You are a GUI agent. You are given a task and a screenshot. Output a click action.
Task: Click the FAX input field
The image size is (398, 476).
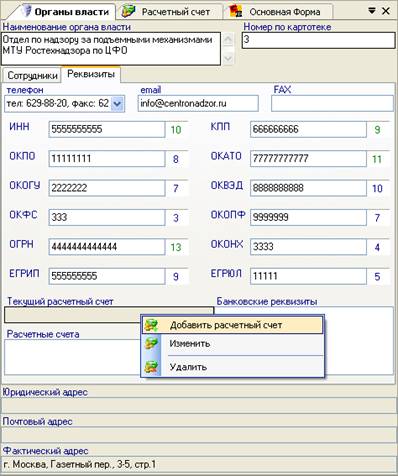(x=332, y=103)
